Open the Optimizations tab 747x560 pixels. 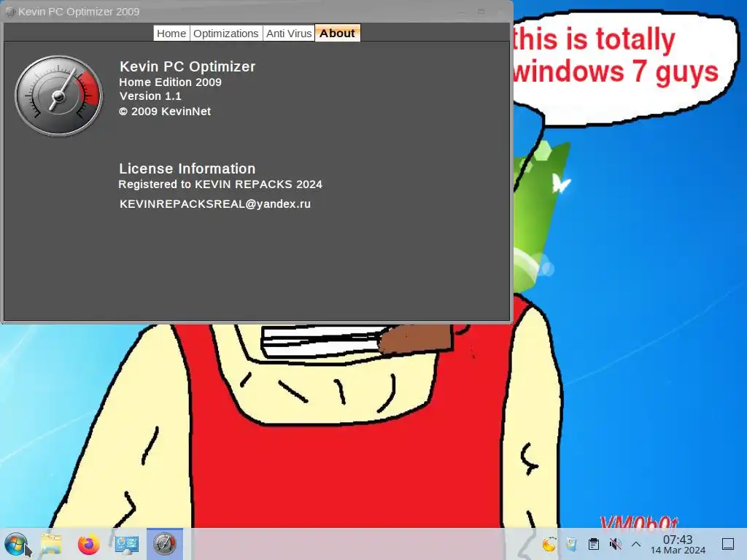[x=226, y=34]
